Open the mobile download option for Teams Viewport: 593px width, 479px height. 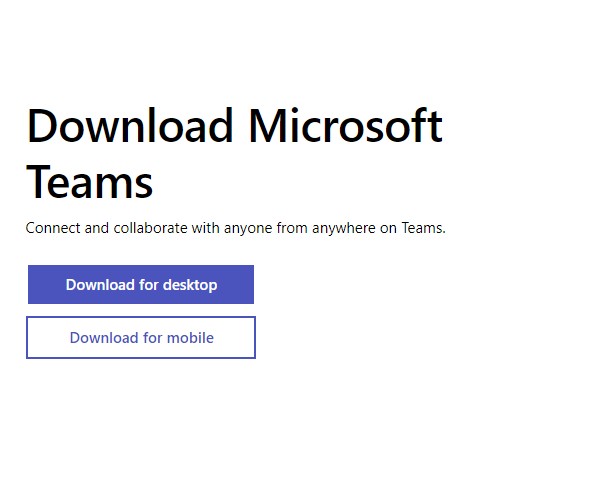pyautogui.click(x=141, y=337)
